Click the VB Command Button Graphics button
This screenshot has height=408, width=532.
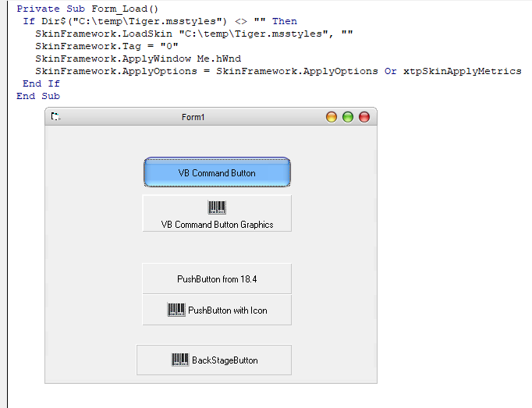[x=217, y=214]
